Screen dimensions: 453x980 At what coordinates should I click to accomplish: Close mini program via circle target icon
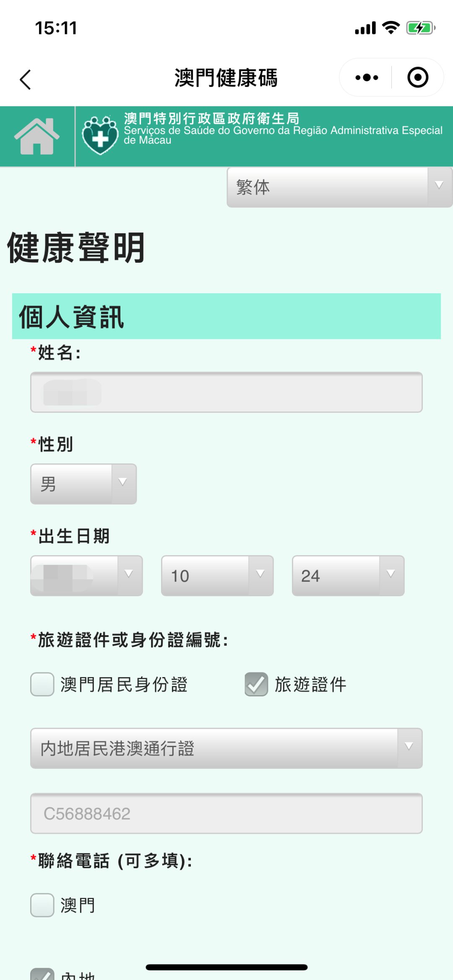[417, 78]
